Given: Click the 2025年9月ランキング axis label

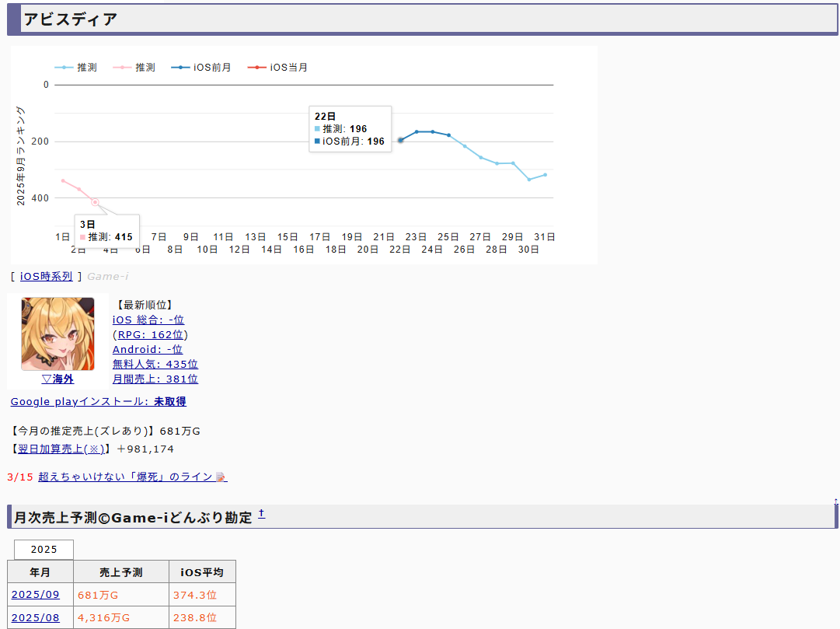Looking at the screenshot, I should point(20,156).
